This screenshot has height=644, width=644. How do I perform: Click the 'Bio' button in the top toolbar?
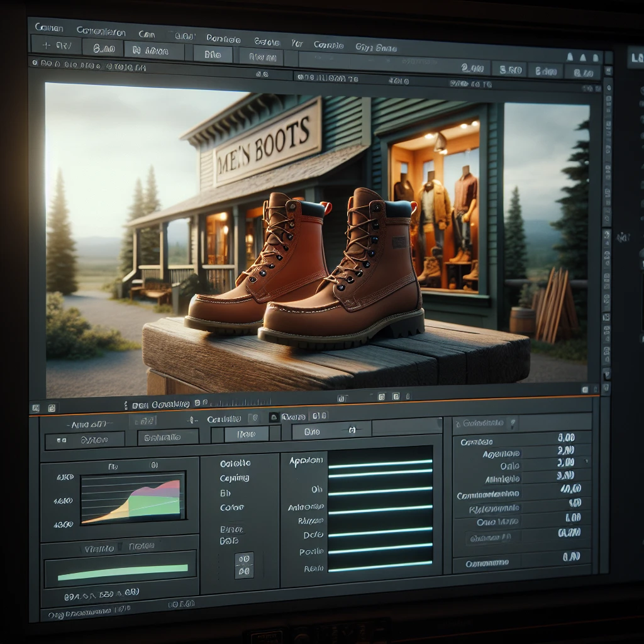click(213, 55)
